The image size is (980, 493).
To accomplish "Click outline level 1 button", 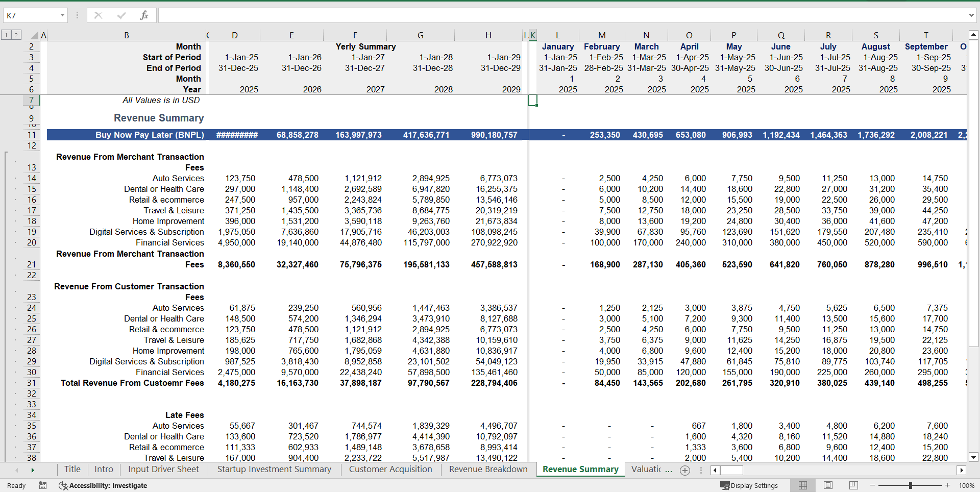I will point(6,35).
